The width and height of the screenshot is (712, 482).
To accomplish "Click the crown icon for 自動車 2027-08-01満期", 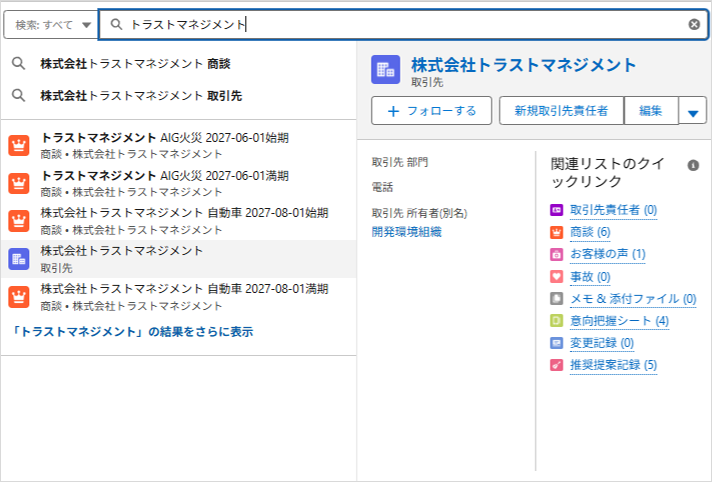I will (x=19, y=297).
